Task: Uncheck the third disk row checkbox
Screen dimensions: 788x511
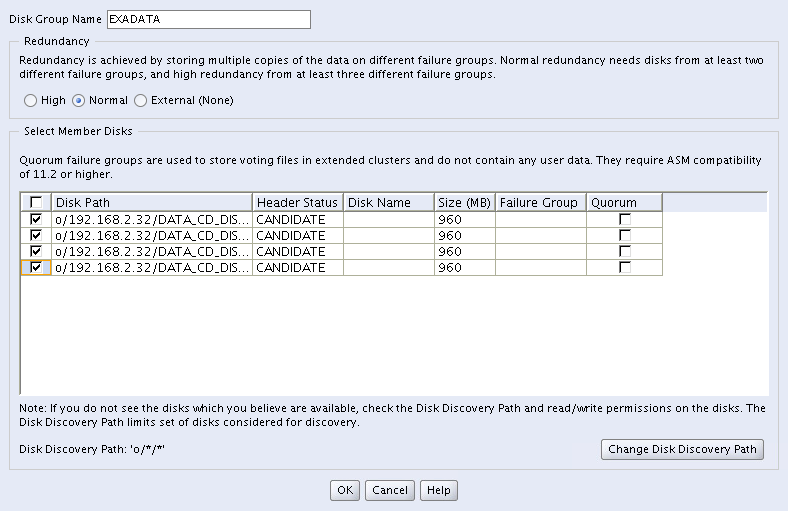Action: coord(37,251)
